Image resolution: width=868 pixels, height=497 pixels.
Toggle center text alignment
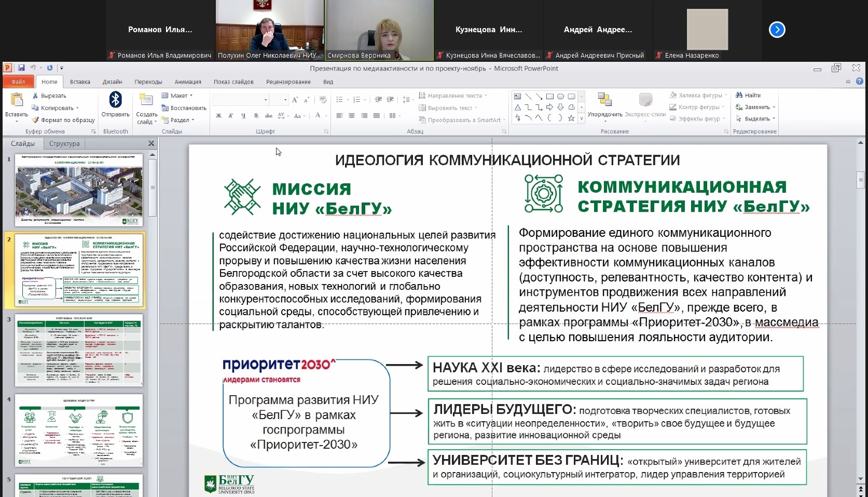click(351, 116)
